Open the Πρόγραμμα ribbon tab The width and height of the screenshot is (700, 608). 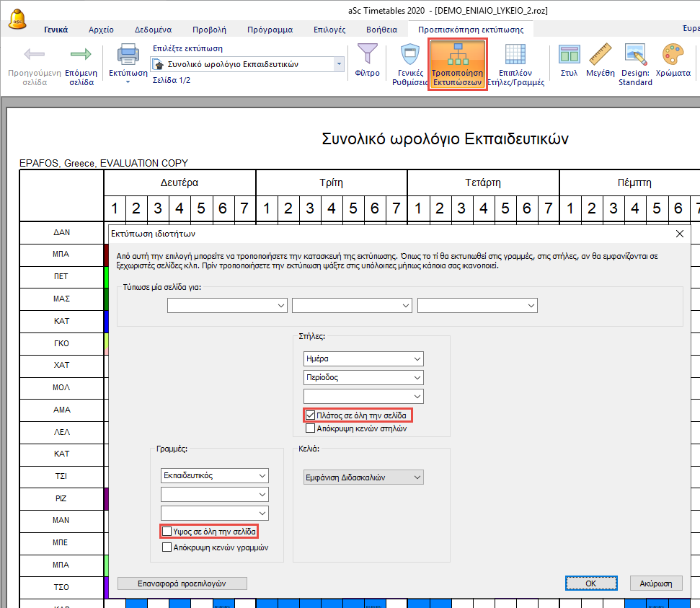[270, 30]
